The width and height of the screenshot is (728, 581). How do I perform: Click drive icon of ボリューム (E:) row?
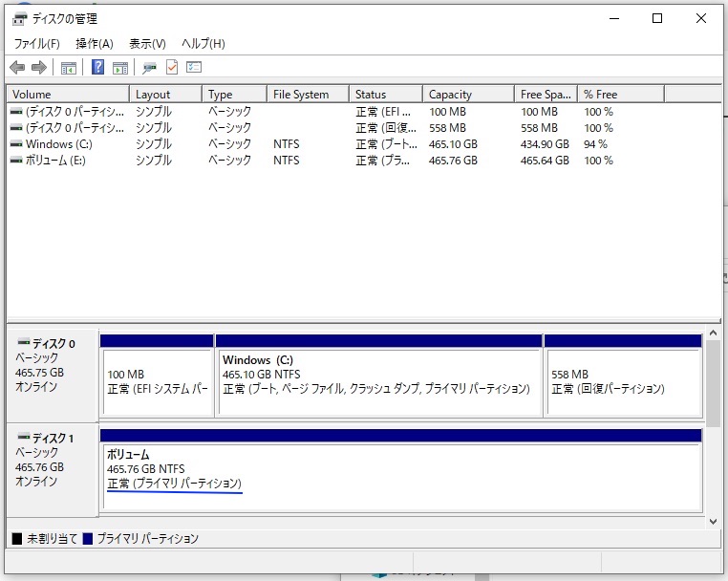(x=16, y=161)
